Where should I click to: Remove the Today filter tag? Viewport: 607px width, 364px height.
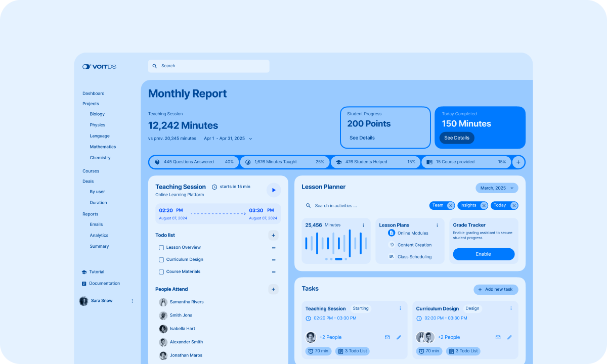point(514,205)
